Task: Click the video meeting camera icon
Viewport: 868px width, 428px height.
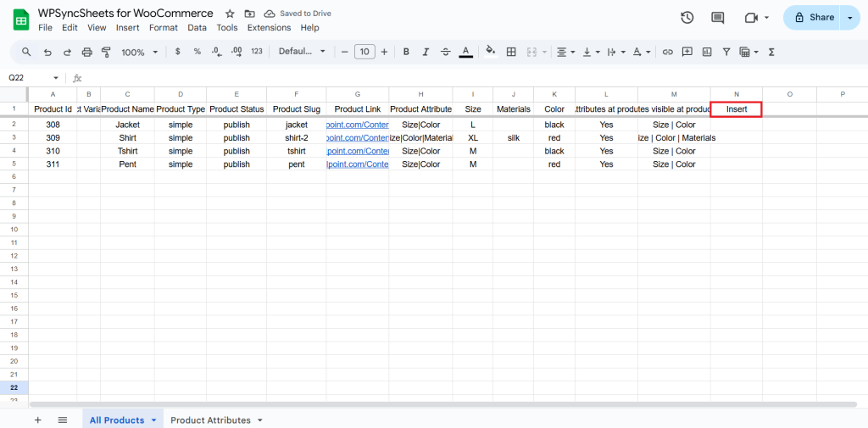Action: pyautogui.click(x=751, y=18)
